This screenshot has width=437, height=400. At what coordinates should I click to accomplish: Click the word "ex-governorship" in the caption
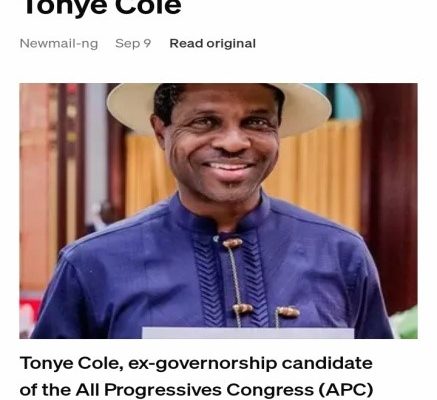203,364
